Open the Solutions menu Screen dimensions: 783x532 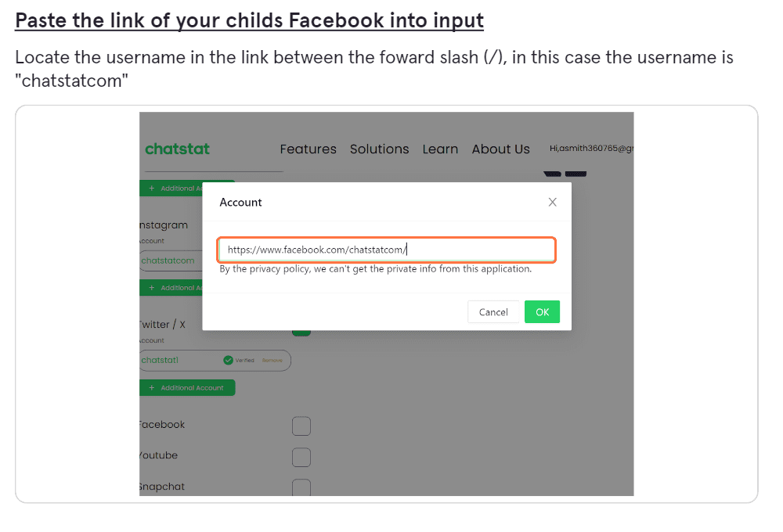(x=380, y=149)
